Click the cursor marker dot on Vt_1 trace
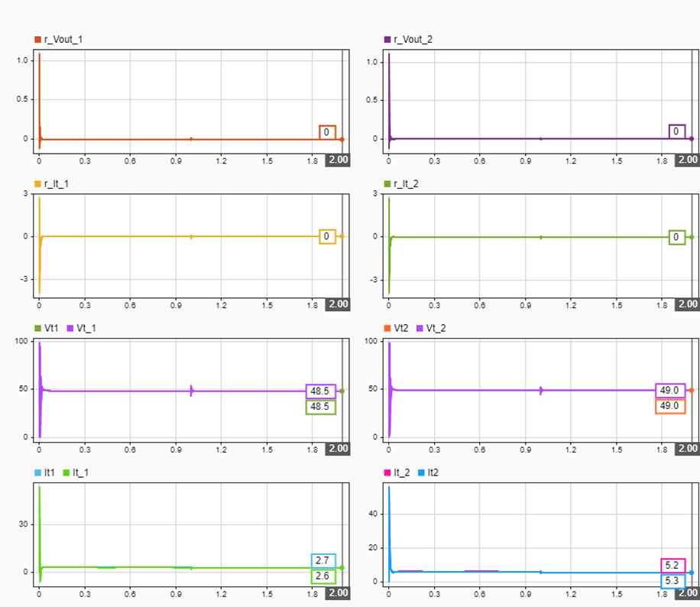This screenshot has width=700, height=607. [x=342, y=391]
